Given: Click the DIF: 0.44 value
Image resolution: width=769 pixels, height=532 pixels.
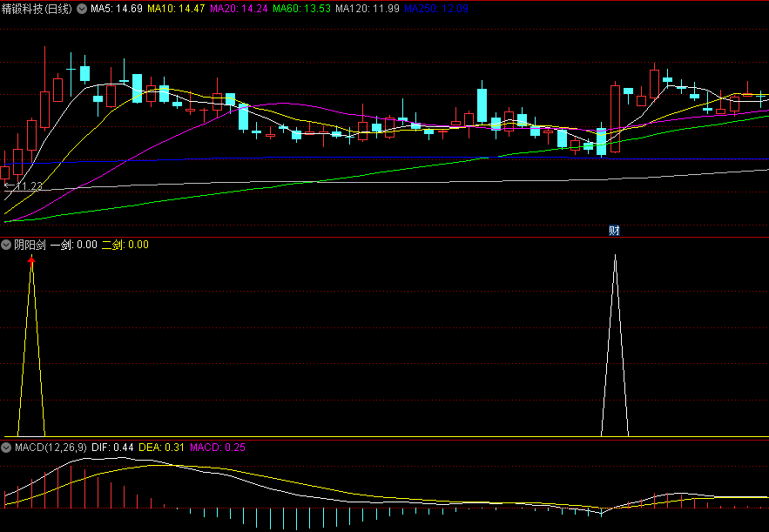Looking at the screenshot, I should [x=112, y=448].
